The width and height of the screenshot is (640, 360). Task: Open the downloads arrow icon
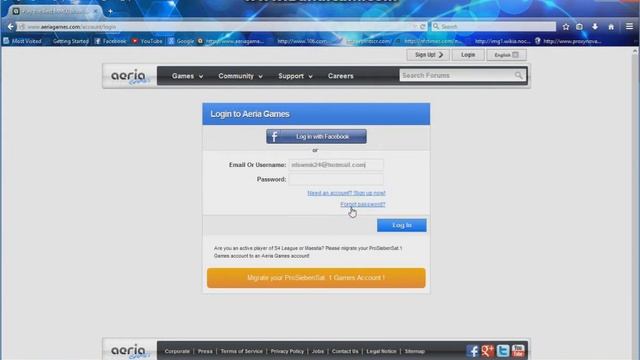pos(595,27)
